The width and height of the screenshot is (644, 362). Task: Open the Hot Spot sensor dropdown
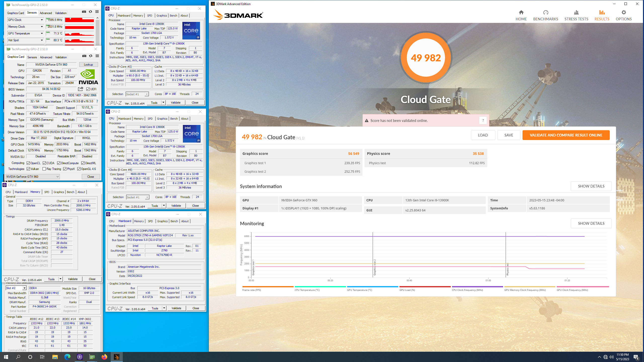pyautogui.click(x=42, y=40)
